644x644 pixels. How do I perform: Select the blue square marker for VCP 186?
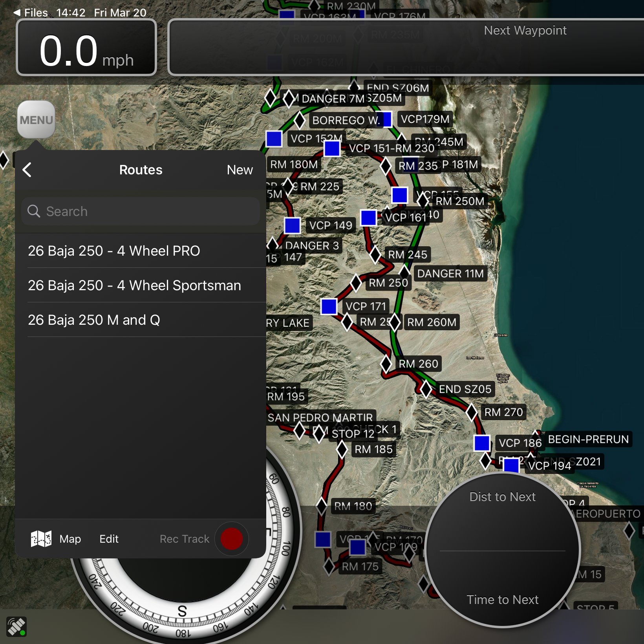482,443
